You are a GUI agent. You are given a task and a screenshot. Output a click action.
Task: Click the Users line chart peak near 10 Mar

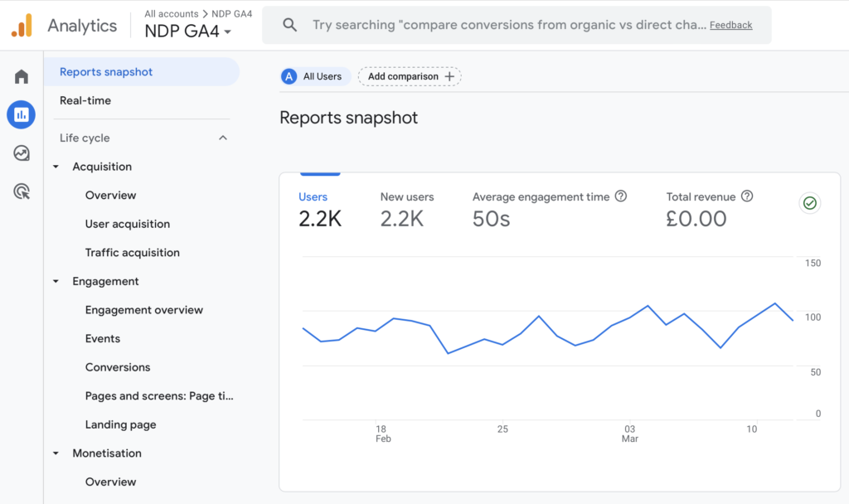(775, 303)
